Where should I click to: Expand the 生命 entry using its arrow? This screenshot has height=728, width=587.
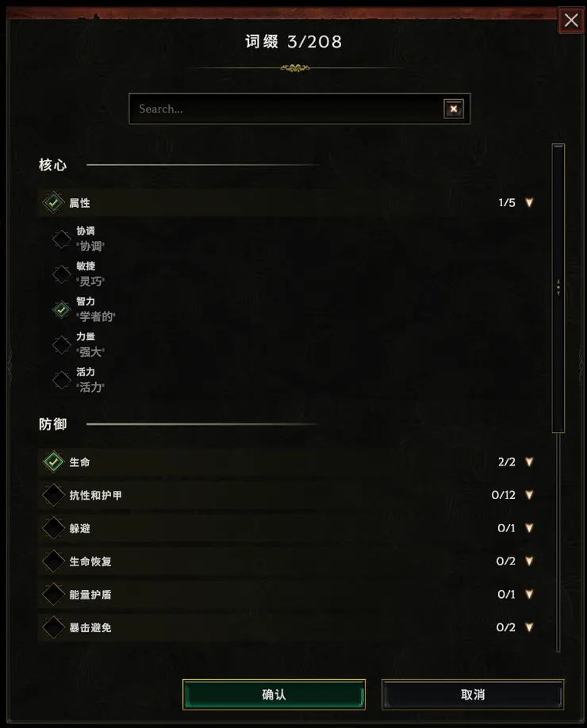[x=529, y=461]
